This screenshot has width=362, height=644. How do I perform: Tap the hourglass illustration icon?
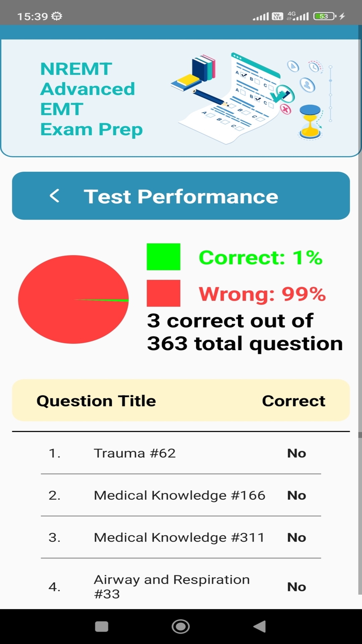pyautogui.click(x=310, y=121)
